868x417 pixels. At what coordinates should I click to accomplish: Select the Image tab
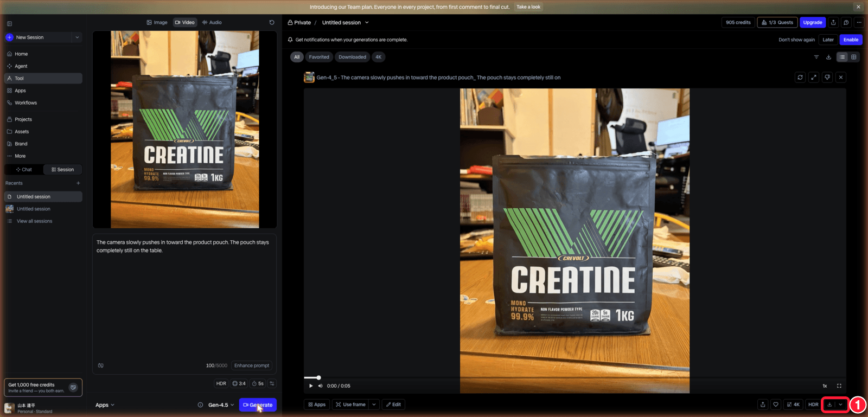pyautogui.click(x=157, y=22)
